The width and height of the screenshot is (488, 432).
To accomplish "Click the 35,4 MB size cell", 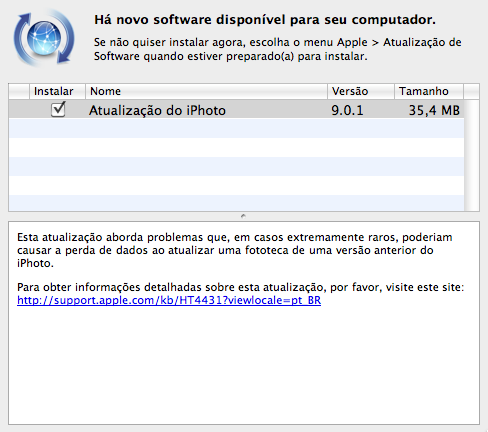I will tap(434, 110).
